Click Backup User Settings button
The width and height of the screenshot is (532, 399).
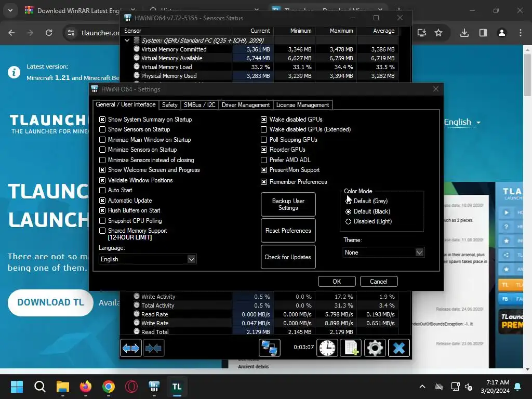(x=288, y=204)
